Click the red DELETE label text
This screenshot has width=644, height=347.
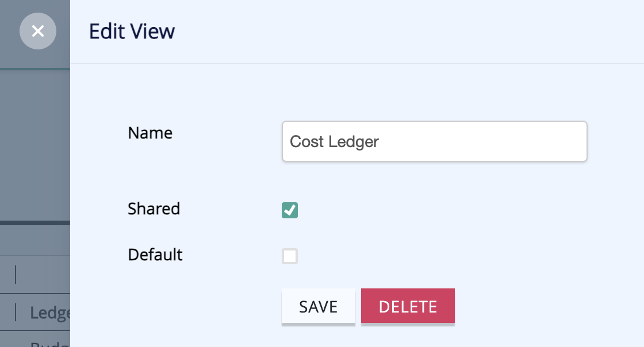pos(408,307)
